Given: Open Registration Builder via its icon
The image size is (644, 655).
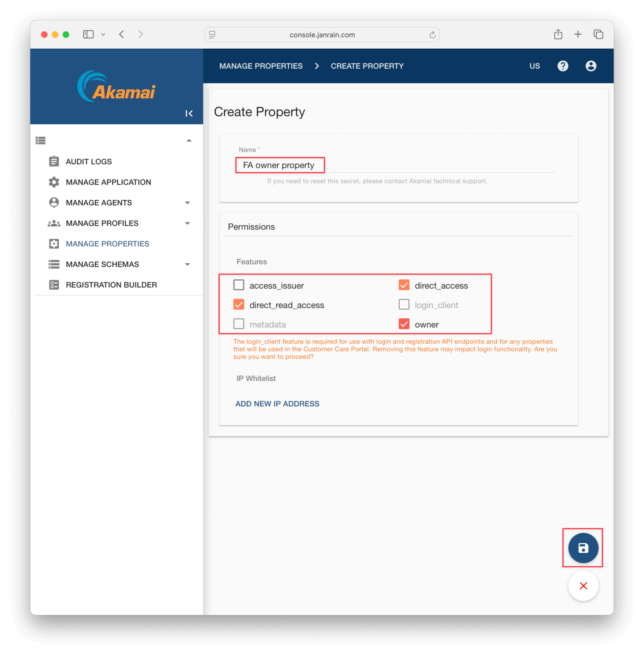Looking at the screenshot, I should (x=54, y=285).
